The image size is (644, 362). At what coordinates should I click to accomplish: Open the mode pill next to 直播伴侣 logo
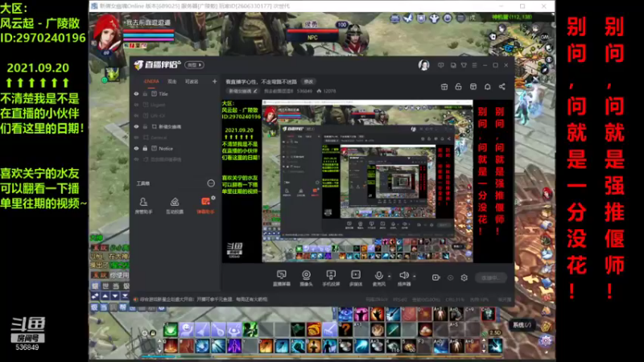coord(194,65)
